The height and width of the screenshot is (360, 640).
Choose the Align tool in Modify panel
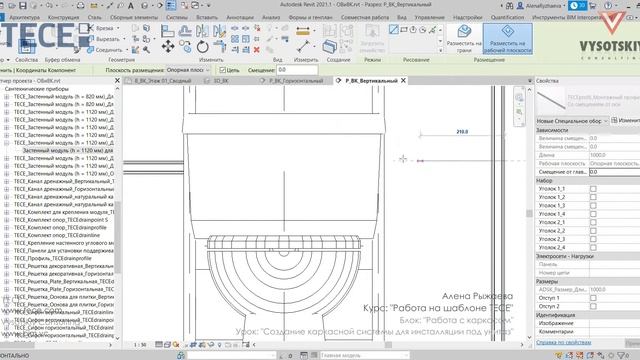[167, 31]
